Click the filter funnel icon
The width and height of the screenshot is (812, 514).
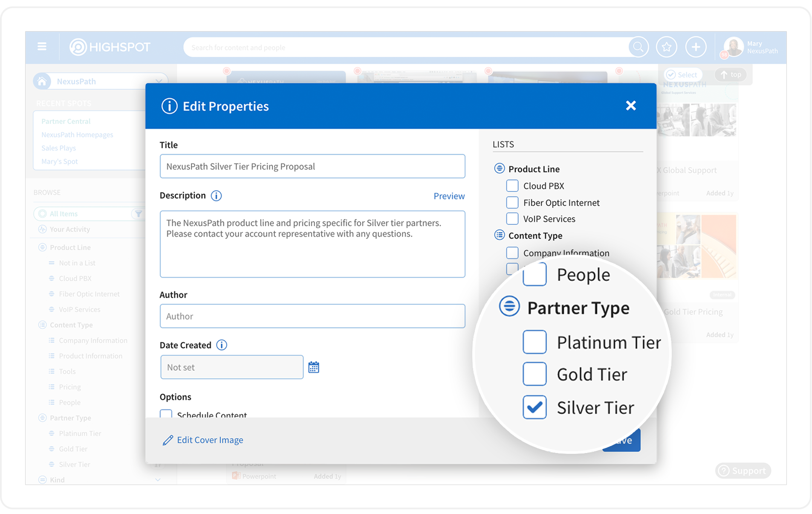(x=138, y=214)
